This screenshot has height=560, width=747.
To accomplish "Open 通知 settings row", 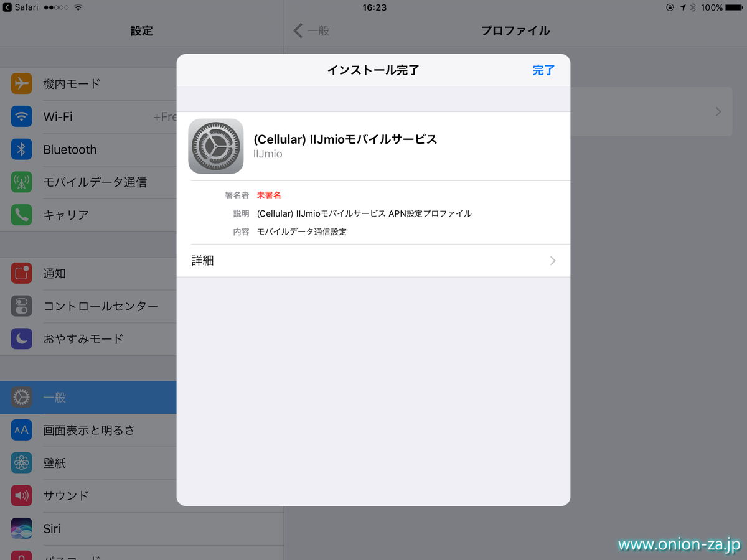I will click(x=88, y=274).
